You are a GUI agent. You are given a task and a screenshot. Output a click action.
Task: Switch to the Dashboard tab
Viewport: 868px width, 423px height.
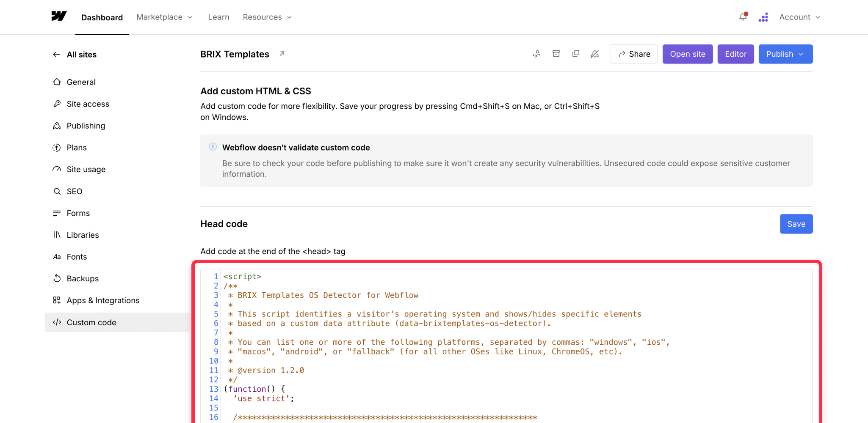102,17
